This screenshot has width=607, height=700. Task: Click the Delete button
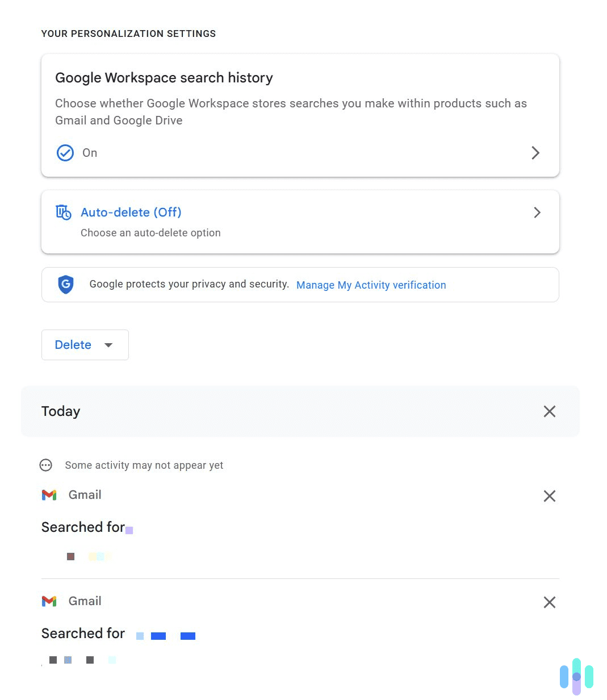(73, 344)
